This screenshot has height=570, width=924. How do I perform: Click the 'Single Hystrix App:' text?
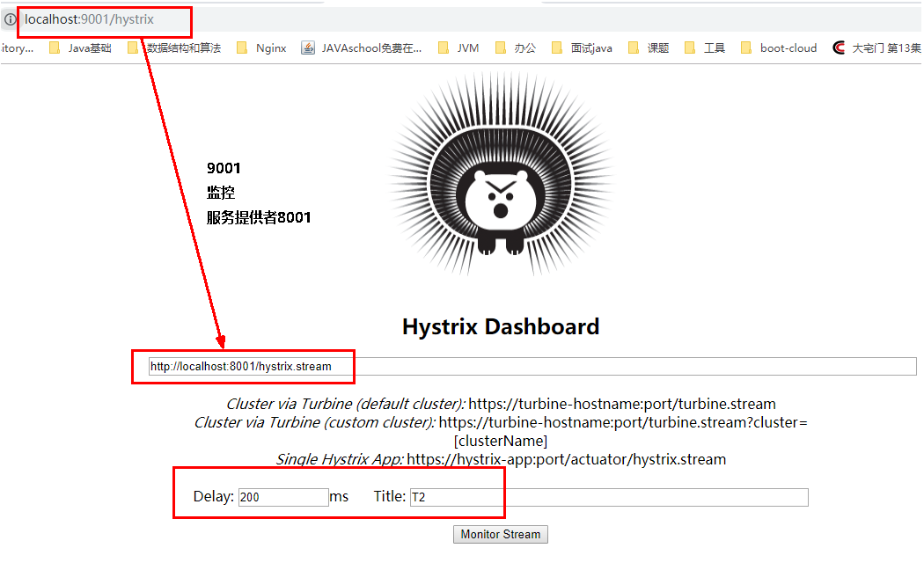pos(340,459)
